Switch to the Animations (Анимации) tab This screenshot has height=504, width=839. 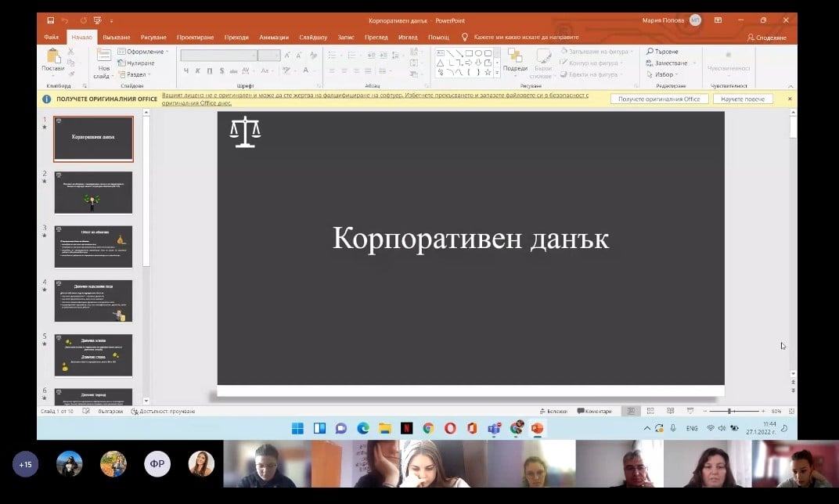[274, 37]
